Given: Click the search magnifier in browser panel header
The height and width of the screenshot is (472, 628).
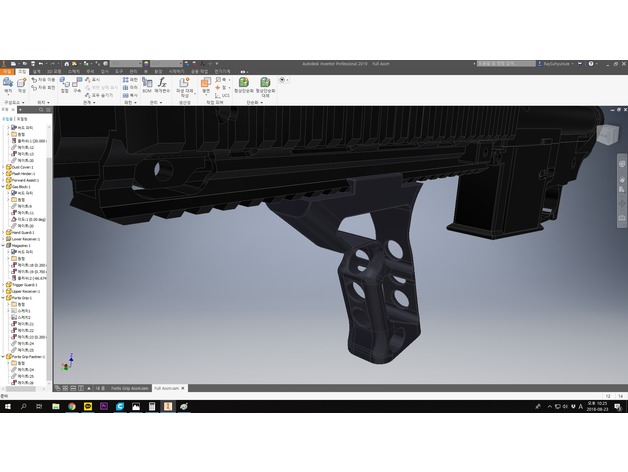Looking at the screenshot, I should coord(41,109).
